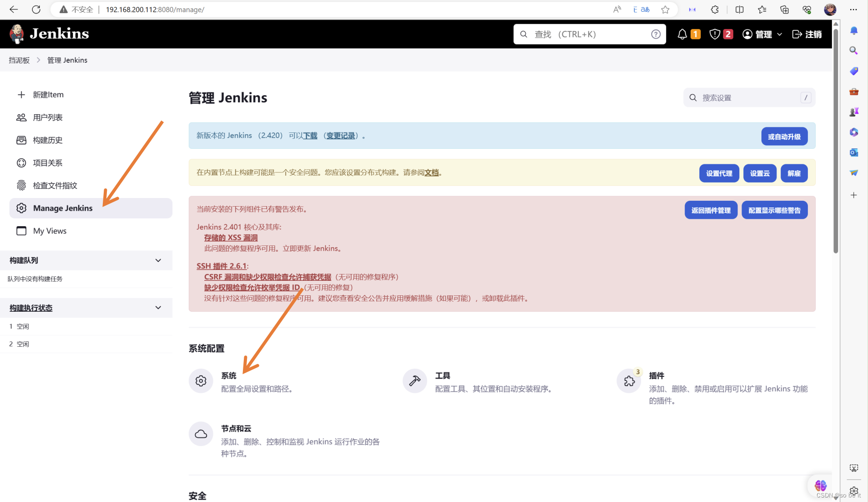Click the 节点和云 cloud icon
The height and width of the screenshot is (502, 868).
(x=201, y=434)
